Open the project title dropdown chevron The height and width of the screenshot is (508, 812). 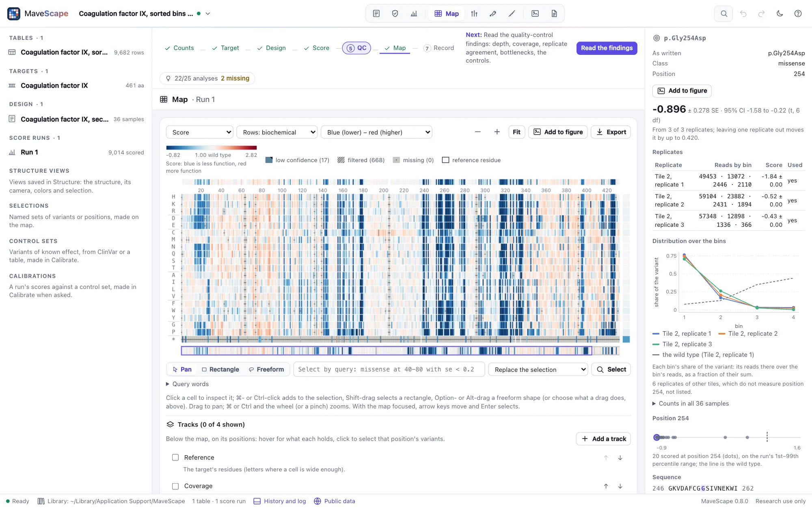[x=208, y=14]
